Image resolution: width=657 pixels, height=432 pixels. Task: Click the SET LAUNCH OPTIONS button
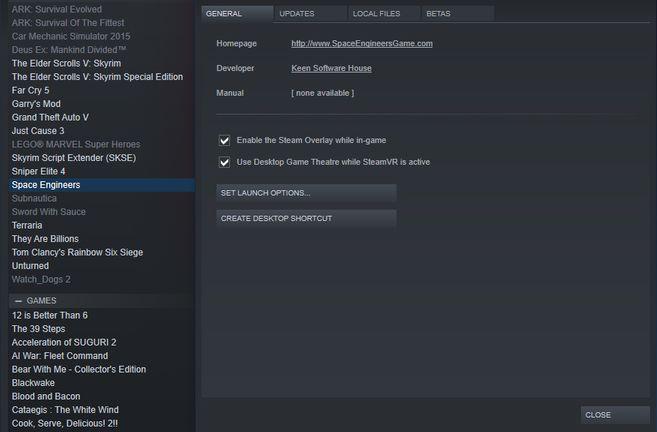306,192
